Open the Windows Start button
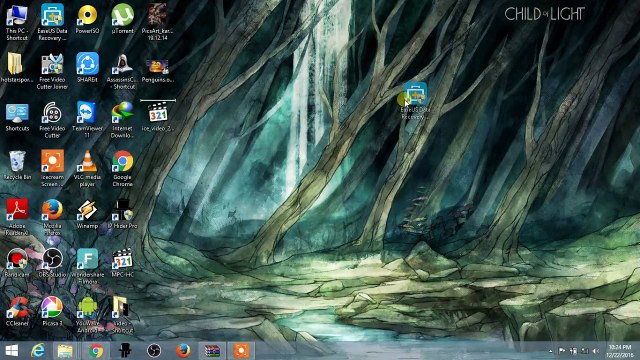The height and width of the screenshot is (360, 640). 11,351
